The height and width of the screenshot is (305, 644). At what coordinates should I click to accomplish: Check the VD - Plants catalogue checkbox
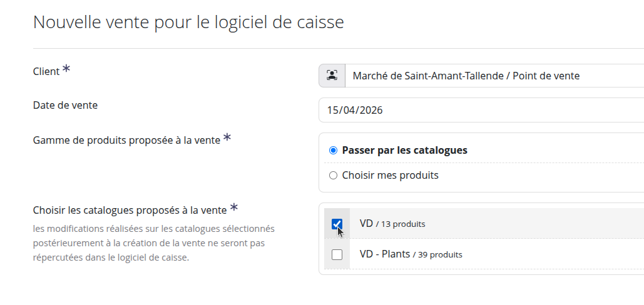[337, 254]
